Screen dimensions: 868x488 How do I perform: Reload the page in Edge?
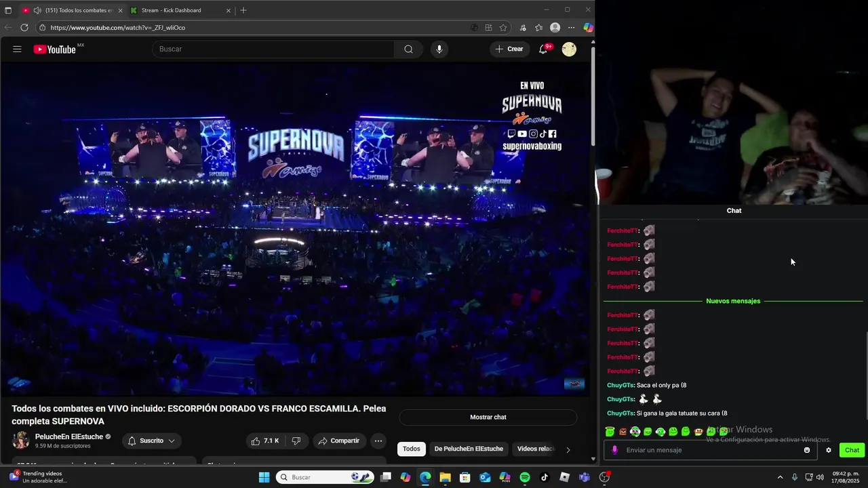pyautogui.click(x=24, y=28)
